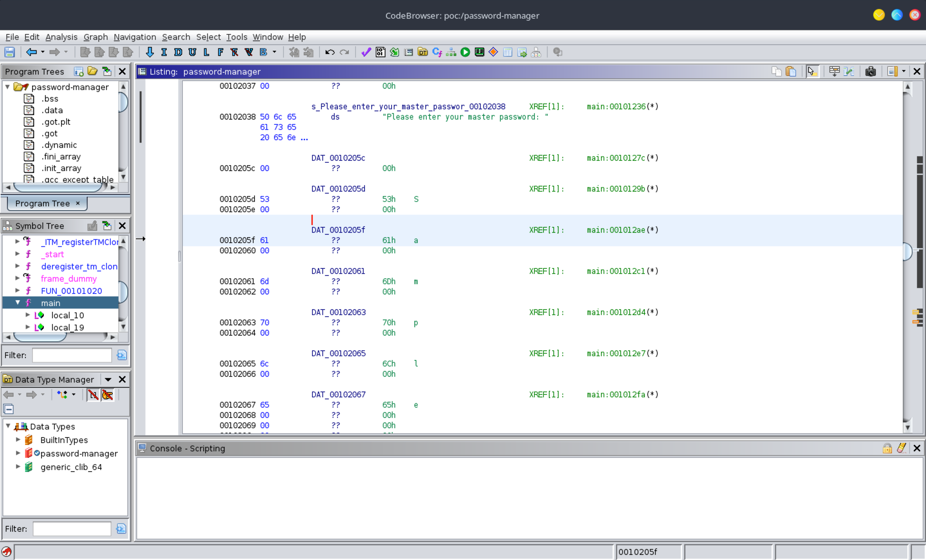Open the Bytes viewer binary icon

pos(380,52)
